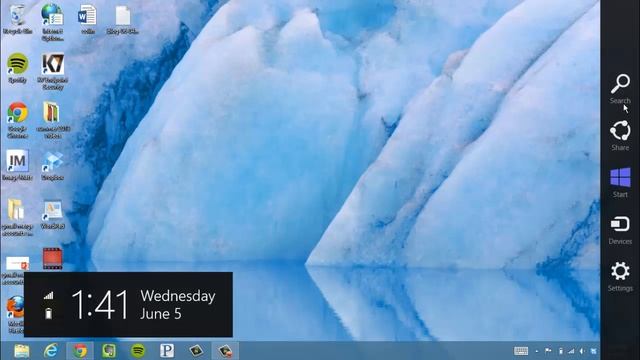
Task: Open the Action Center flag icon
Action: coord(548,351)
